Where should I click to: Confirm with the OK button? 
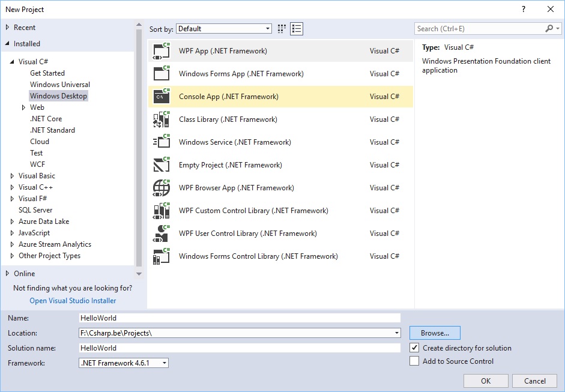(x=486, y=381)
